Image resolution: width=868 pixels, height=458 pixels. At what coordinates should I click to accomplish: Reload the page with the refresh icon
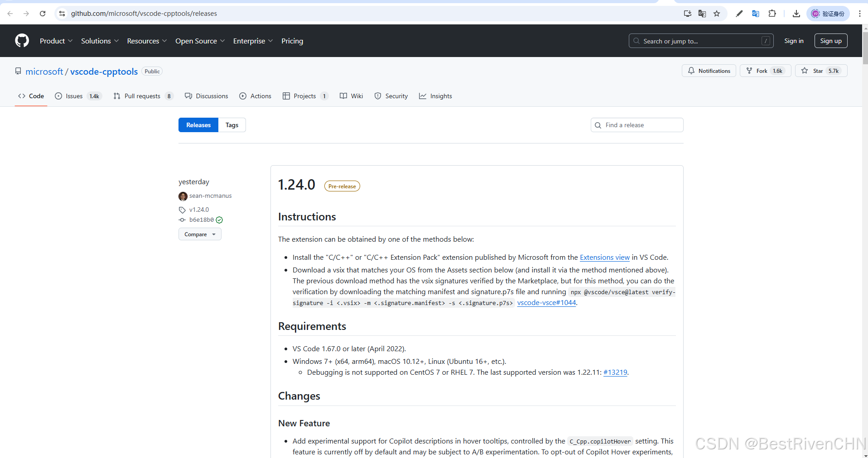coord(43,14)
